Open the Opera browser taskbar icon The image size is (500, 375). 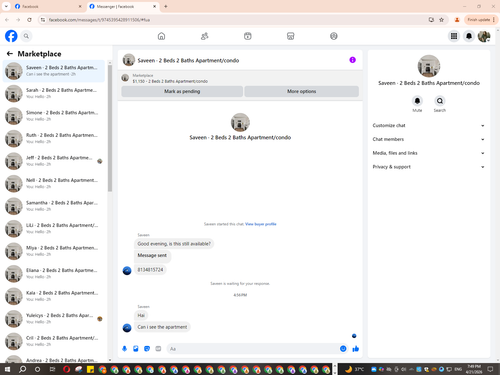(x=66, y=369)
